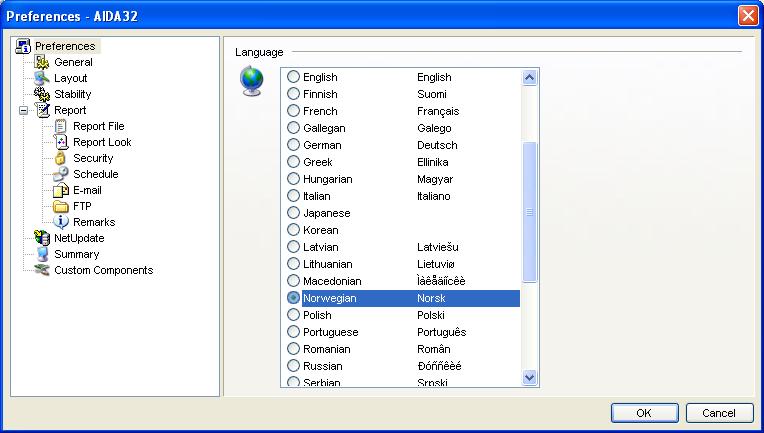This screenshot has height=433, width=764.
Task: Select the Hungarian language radio button
Action: (293, 179)
